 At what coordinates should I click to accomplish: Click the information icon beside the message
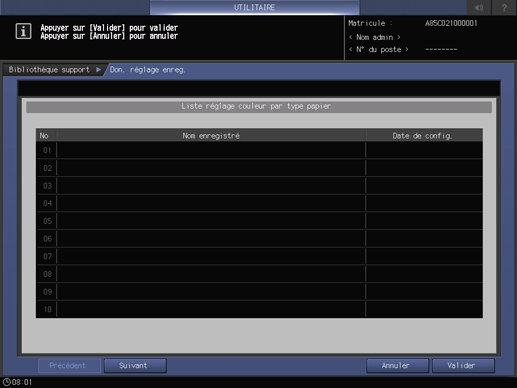(x=23, y=31)
